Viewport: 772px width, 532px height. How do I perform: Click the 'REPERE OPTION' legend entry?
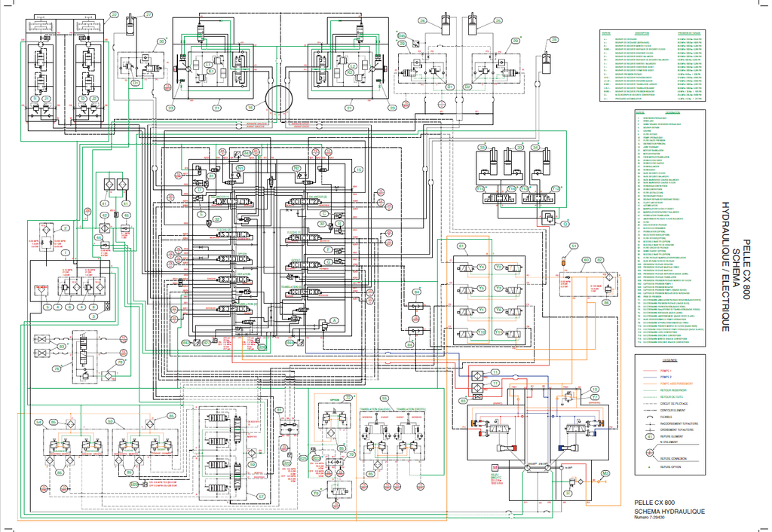670,466
